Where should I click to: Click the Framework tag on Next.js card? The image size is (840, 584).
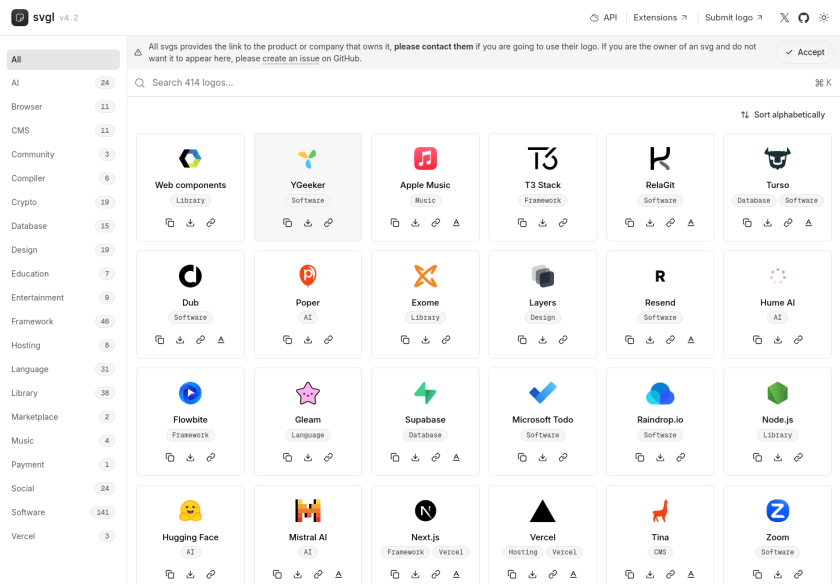coord(406,552)
